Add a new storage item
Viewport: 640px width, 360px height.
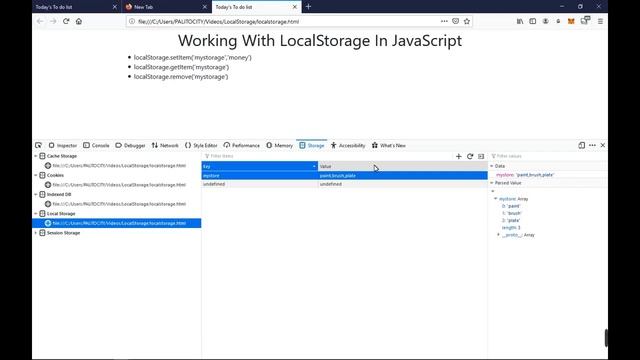click(458, 156)
